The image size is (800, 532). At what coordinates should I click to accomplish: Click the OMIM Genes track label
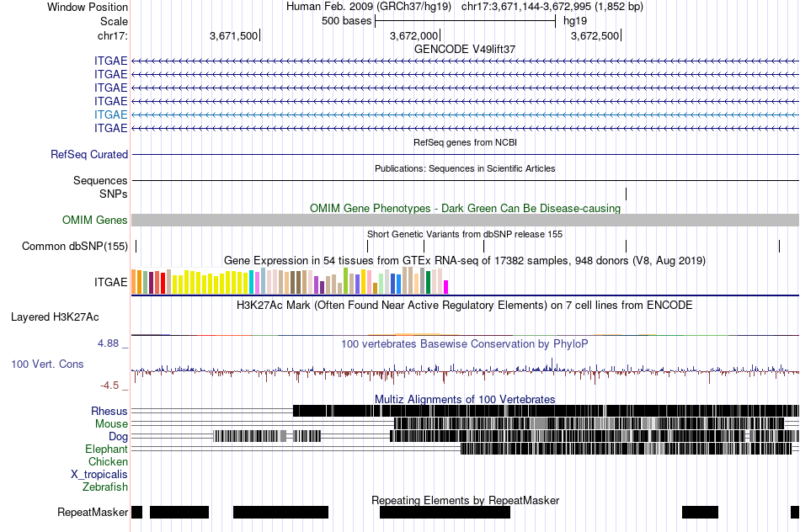(95, 220)
